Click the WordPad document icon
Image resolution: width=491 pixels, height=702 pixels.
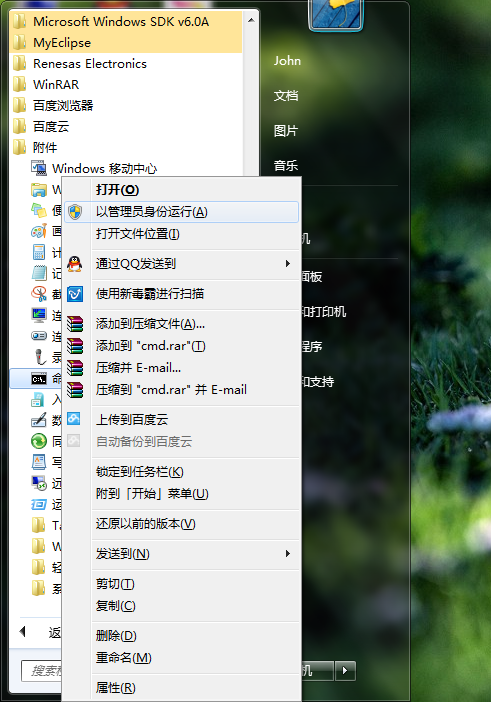(x=39, y=462)
